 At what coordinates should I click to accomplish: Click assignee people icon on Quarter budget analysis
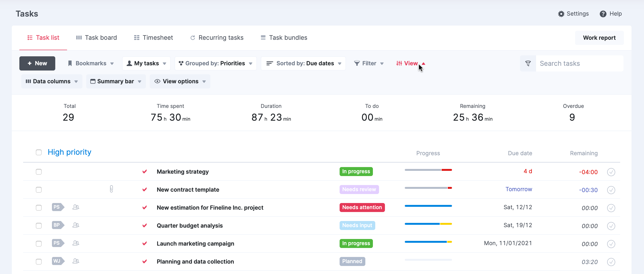point(76,225)
